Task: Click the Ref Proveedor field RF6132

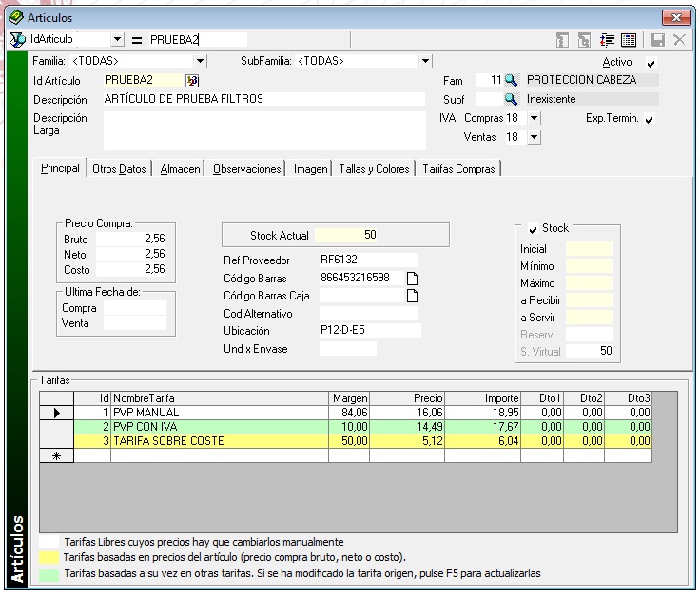Action: pyautogui.click(x=369, y=260)
